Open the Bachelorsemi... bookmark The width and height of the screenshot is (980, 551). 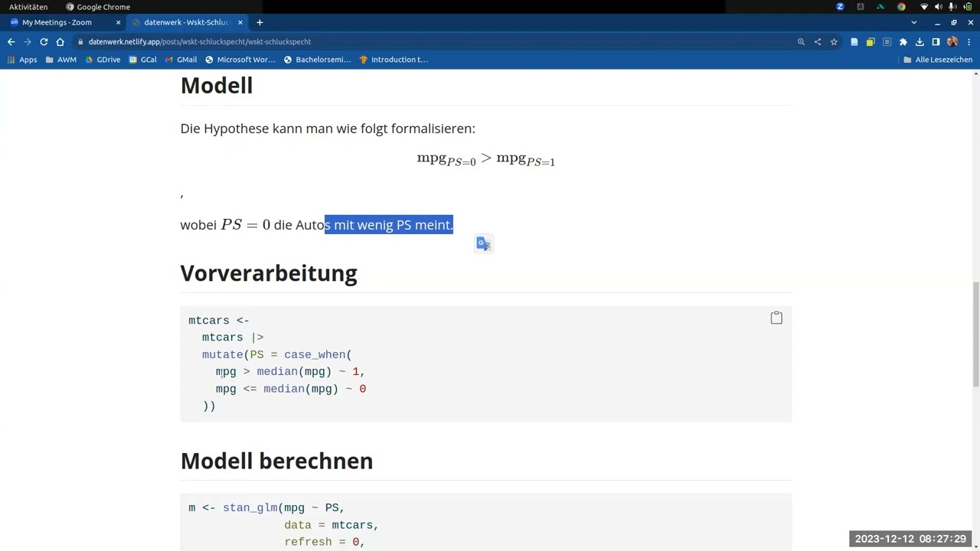point(317,60)
